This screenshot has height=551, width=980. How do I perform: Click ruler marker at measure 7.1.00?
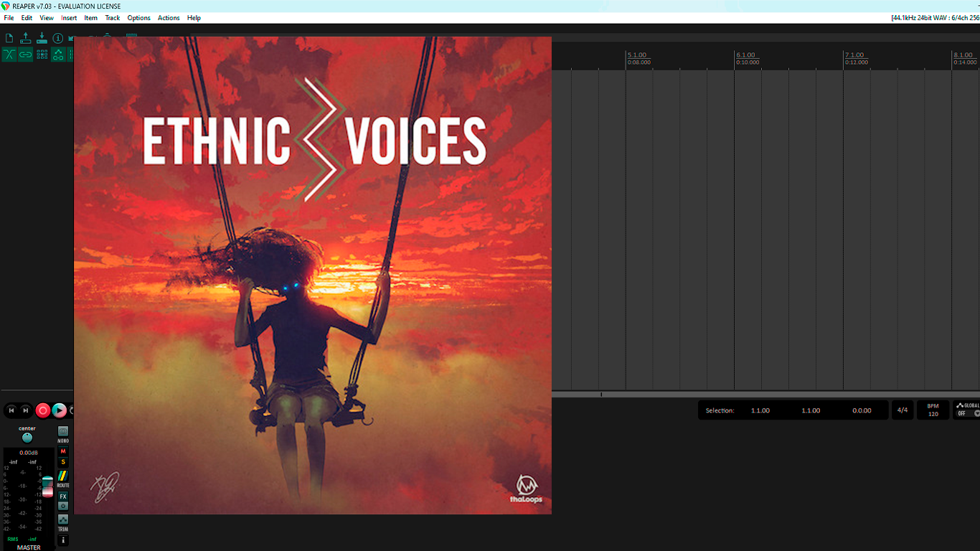[x=854, y=55]
